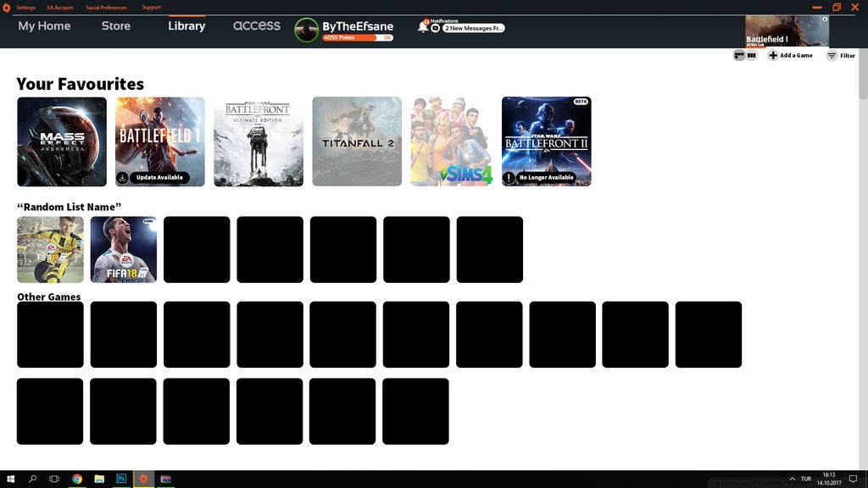Click the 4055 Points progress bar
Image resolution: width=868 pixels, height=488 pixels.
tap(358, 37)
